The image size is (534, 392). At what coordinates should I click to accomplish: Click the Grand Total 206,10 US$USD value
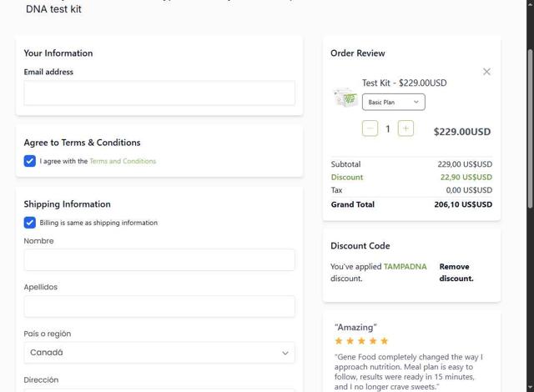[463, 204]
